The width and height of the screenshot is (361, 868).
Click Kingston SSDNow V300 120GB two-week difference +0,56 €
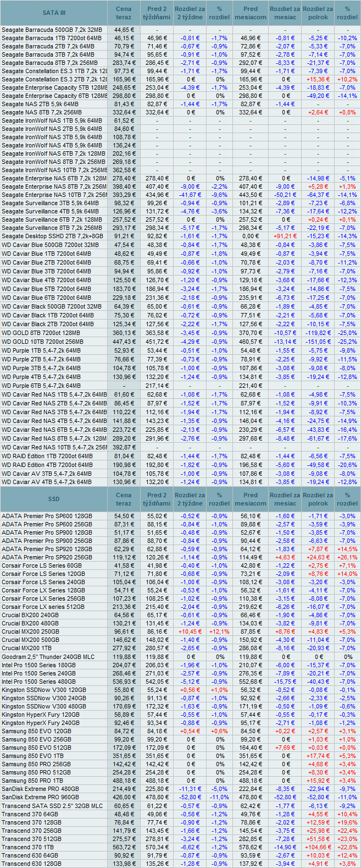click(191, 689)
